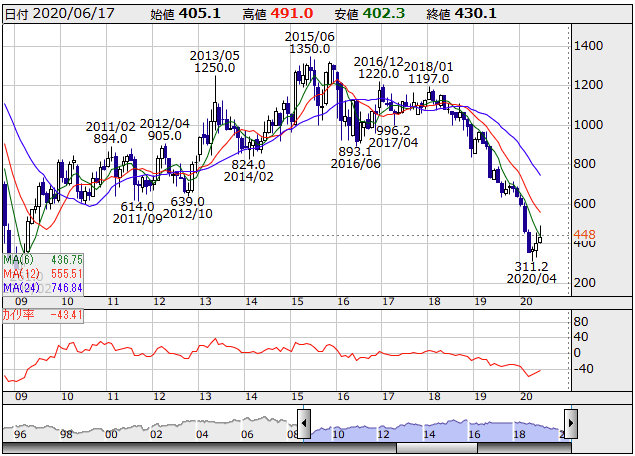Click year 02 in the overview timeline

(x=156, y=435)
